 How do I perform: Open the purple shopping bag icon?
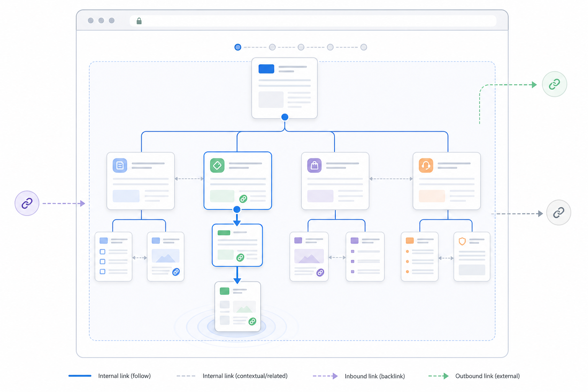coord(314,165)
